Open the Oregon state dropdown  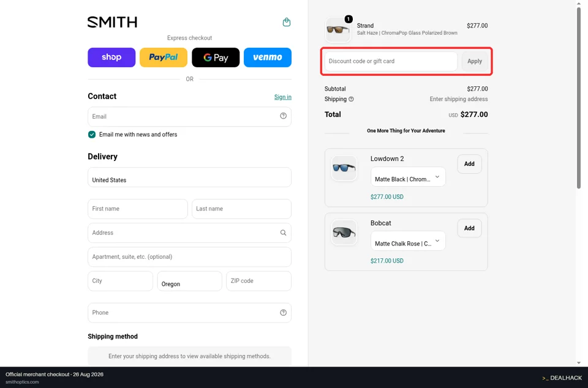point(189,281)
